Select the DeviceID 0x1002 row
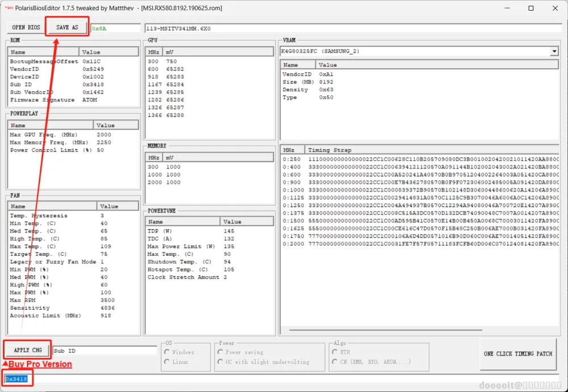 pos(73,77)
